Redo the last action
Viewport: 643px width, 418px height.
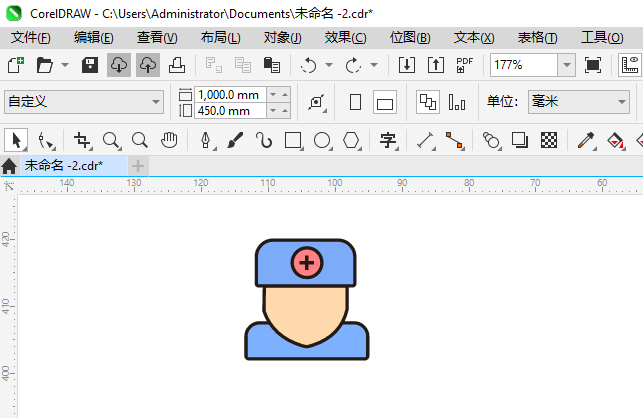pyautogui.click(x=353, y=65)
